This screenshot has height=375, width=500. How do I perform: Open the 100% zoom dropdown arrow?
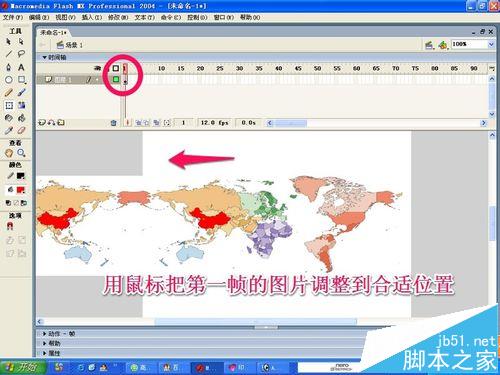491,44
